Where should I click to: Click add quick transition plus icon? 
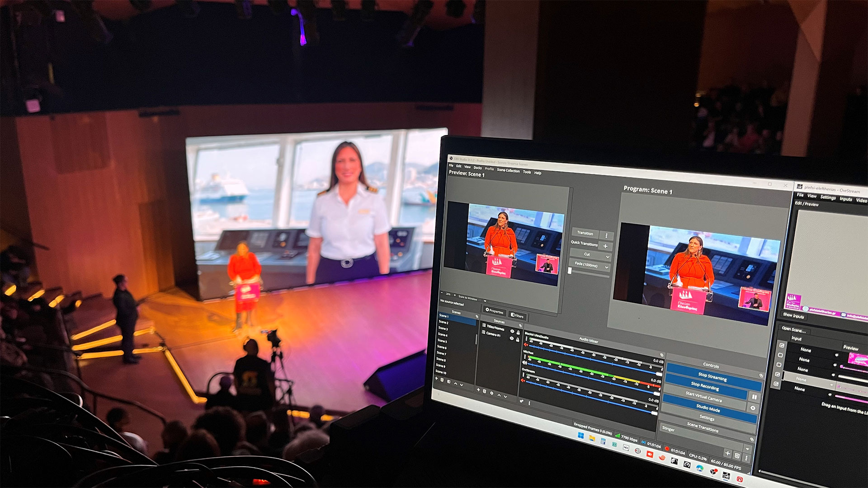coord(605,246)
